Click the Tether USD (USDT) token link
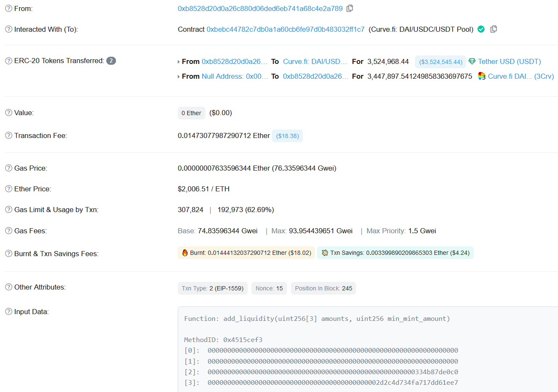This screenshot has height=392, width=558. 509,61
